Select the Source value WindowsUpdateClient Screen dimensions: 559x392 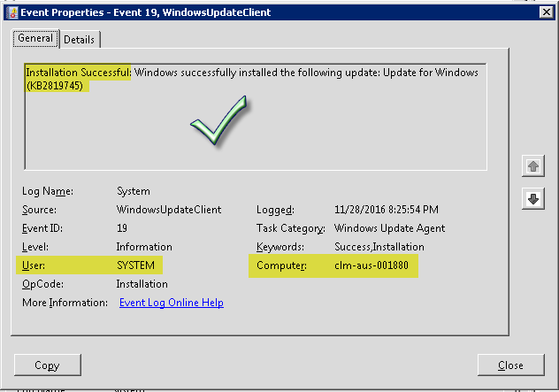(x=169, y=210)
